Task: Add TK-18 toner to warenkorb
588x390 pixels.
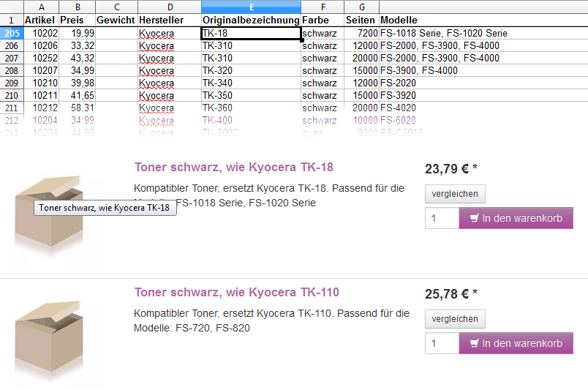Action: 516,218
